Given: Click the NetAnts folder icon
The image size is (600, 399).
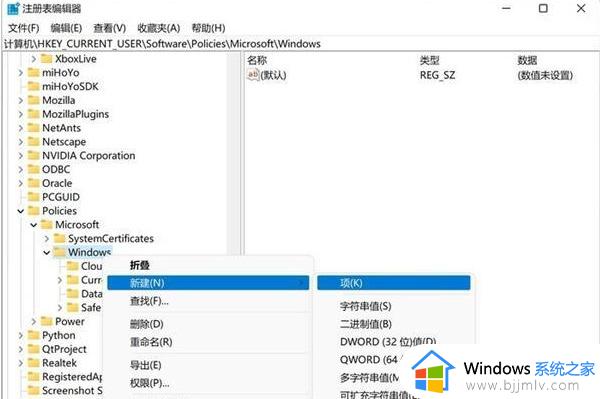Looking at the screenshot, I should [34, 127].
